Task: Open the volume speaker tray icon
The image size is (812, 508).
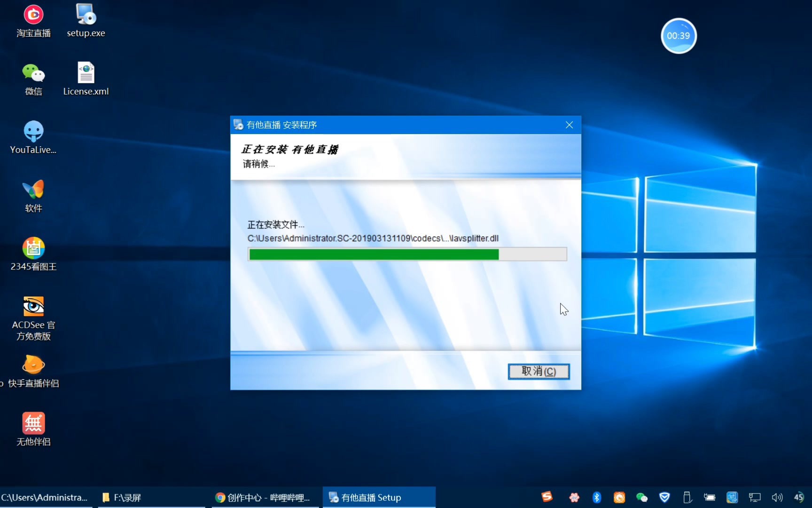Action: 777,497
